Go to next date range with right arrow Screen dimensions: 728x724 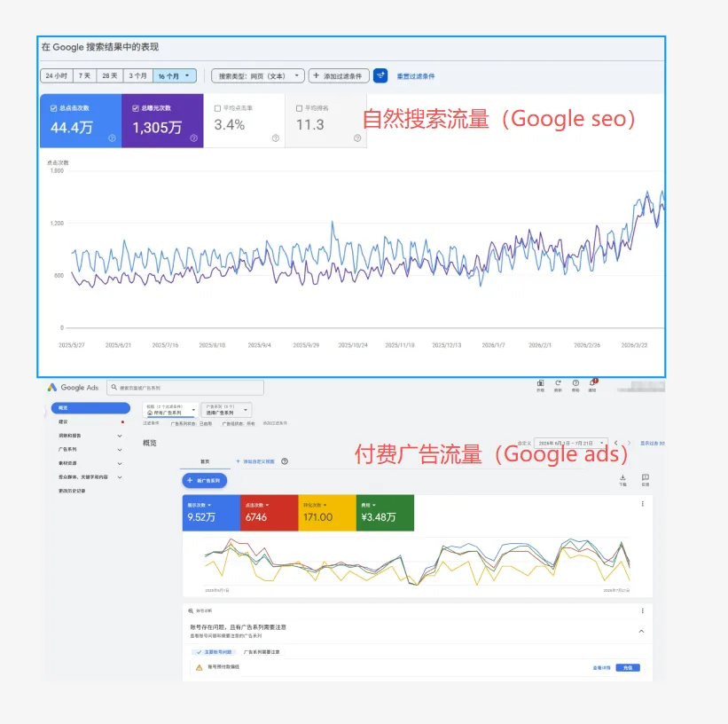click(x=629, y=443)
